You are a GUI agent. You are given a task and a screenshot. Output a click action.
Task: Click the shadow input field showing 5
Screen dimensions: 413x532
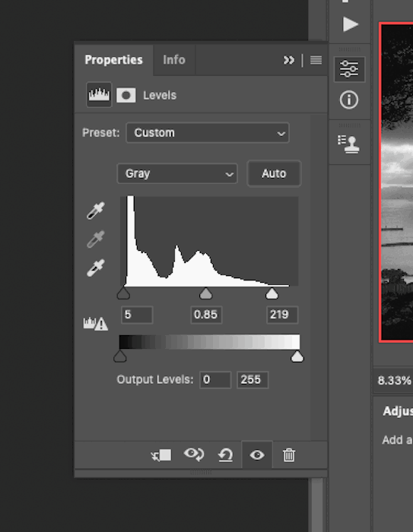[x=137, y=315]
